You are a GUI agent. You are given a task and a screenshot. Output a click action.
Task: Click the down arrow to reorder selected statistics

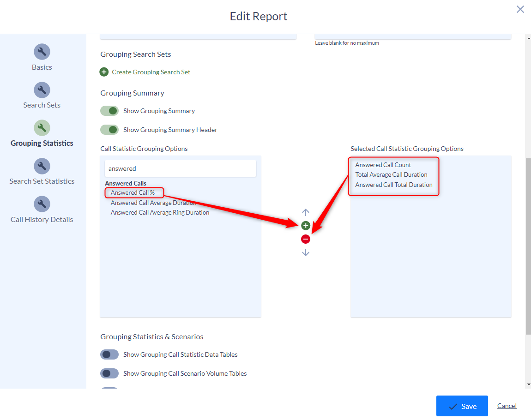tap(305, 252)
